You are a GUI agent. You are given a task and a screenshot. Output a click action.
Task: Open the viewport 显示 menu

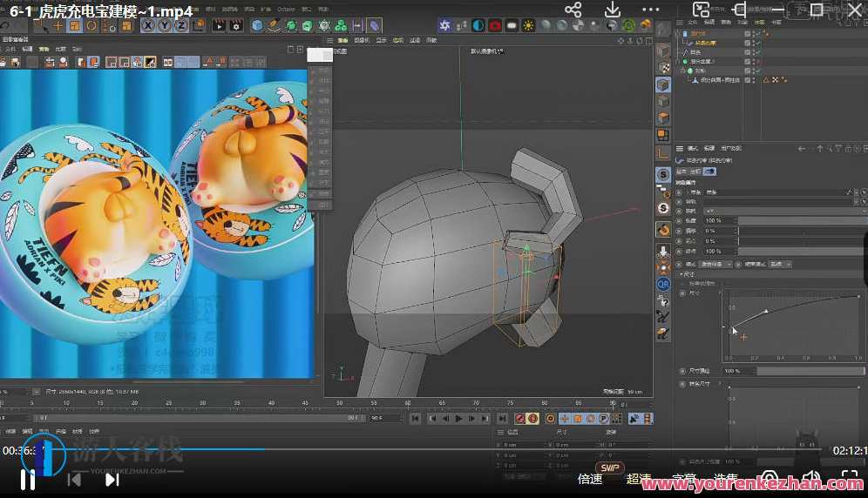382,40
